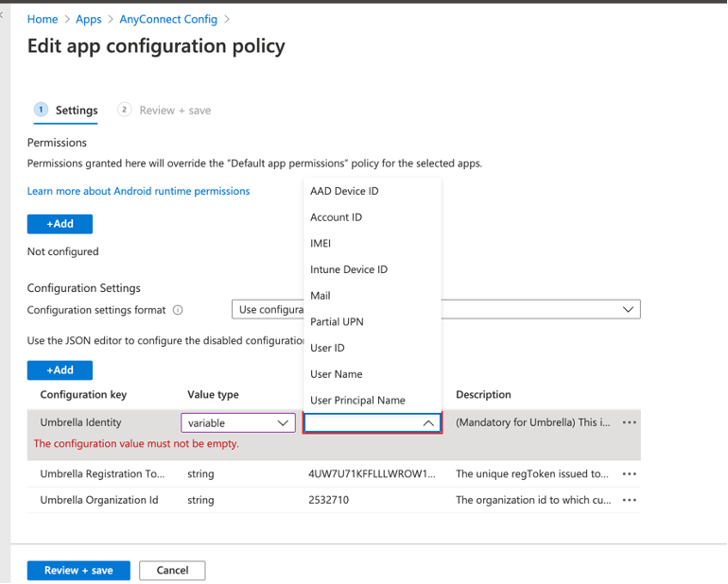Select the Umbrella Organization Id key cell

(99, 500)
